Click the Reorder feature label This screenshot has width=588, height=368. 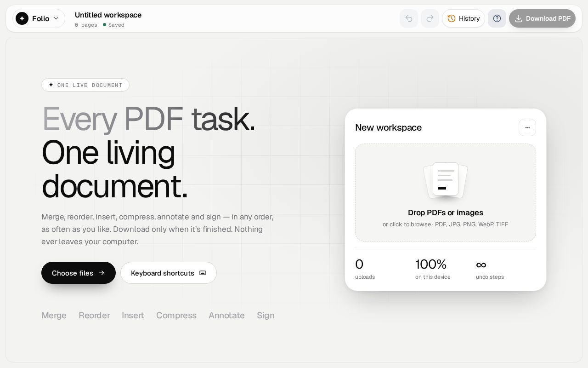click(94, 315)
